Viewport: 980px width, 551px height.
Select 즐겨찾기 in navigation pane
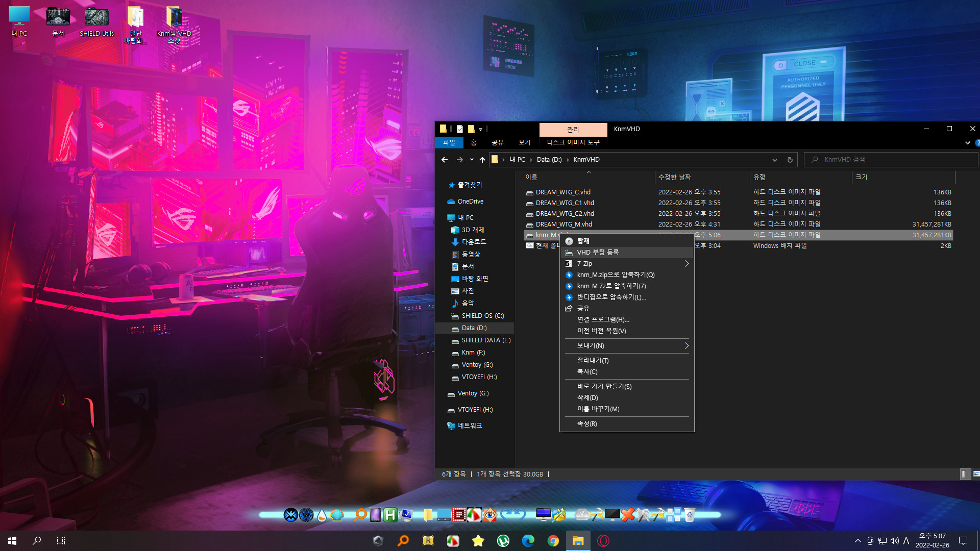pos(470,185)
